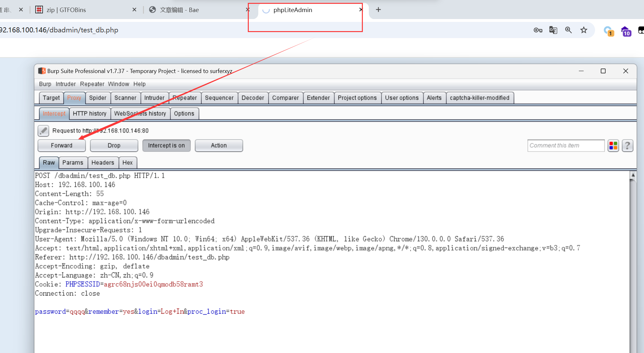Open the Sequencer tab

(219, 98)
